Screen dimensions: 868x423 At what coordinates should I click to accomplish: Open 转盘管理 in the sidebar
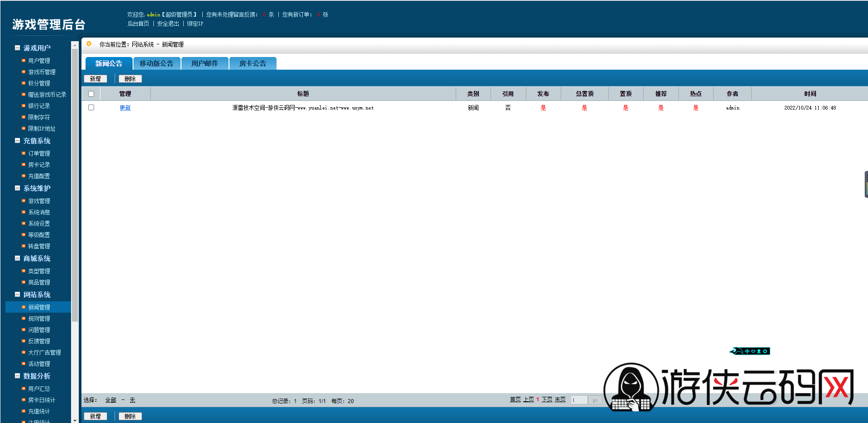[39, 246]
